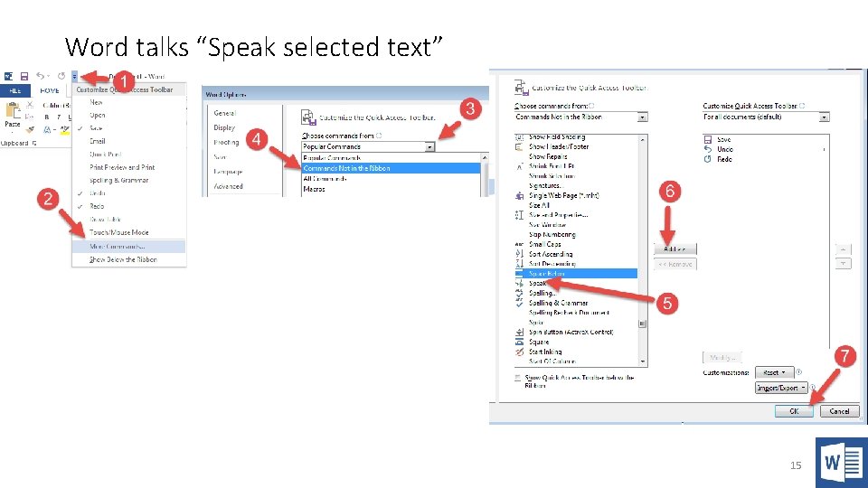
Task: Click the Start Inking icon in the list
Action: tap(519, 352)
